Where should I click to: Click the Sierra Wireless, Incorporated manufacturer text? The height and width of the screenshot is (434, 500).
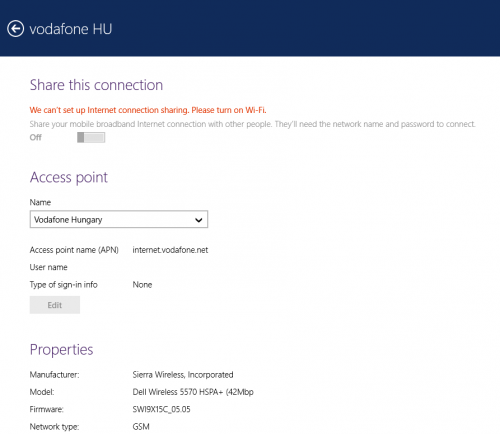tap(183, 375)
